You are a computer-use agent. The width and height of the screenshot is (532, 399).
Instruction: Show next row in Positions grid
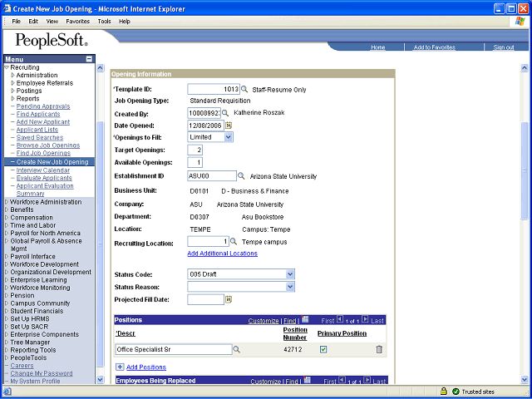365,319
